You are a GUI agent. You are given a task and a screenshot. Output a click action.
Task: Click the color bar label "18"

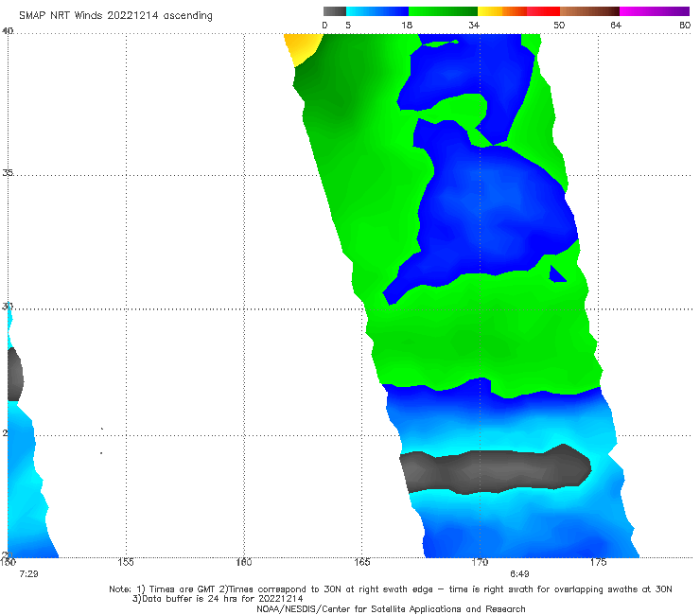(x=407, y=25)
